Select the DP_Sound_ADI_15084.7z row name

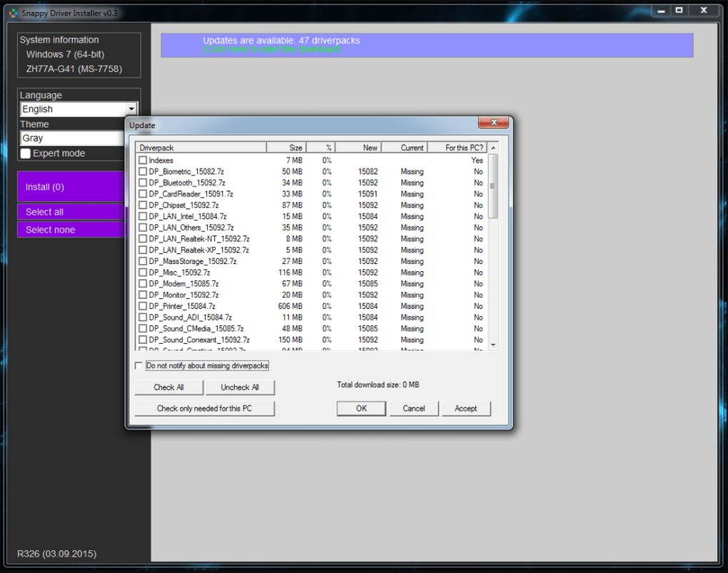(x=191, y=317)
